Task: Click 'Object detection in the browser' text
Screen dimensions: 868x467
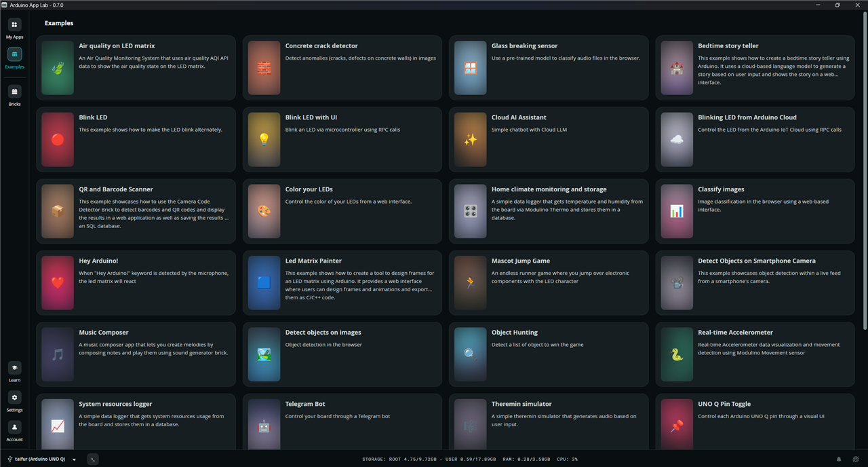Action: click(323, 345)
